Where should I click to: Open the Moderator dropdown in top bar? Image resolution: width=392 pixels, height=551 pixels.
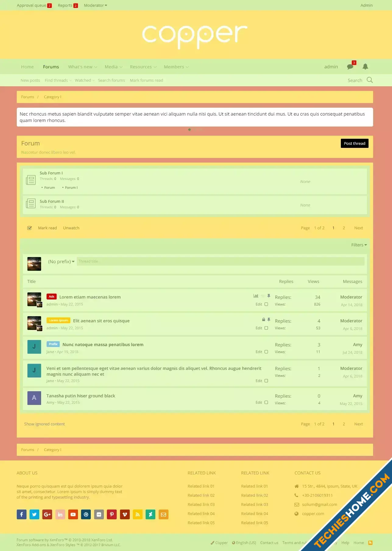click(x=95, y=5)
